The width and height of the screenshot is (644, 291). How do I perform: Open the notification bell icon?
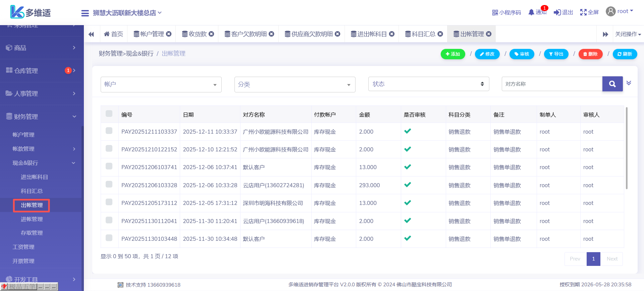[x=531, y=12]
